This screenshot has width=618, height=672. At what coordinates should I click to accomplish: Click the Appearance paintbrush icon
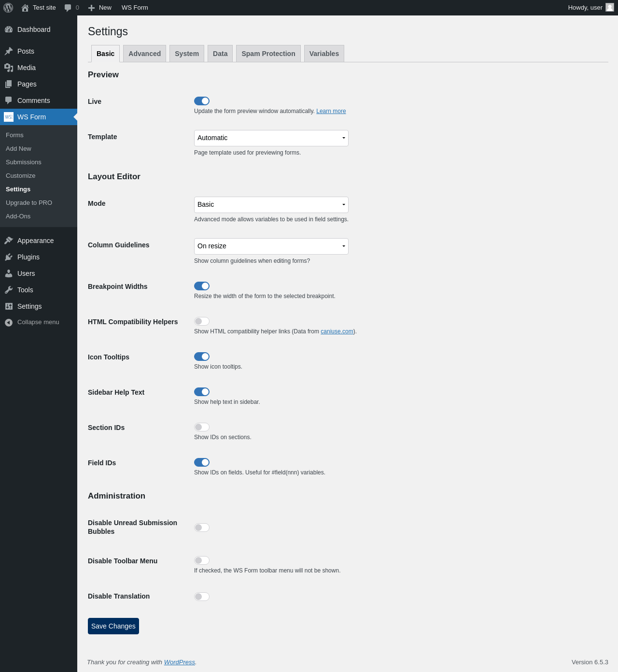click(9, 241)
